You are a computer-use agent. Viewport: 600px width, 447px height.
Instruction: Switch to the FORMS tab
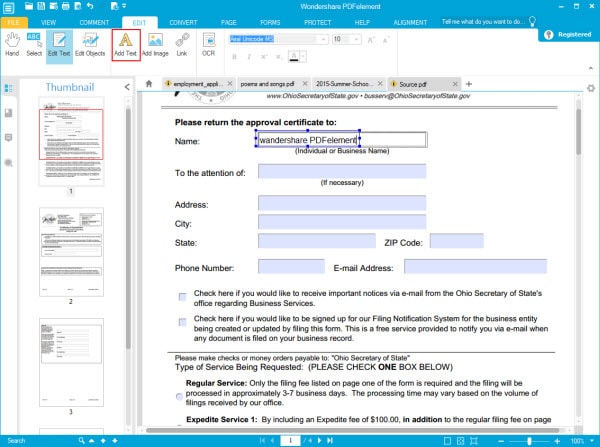coord(270,23)
